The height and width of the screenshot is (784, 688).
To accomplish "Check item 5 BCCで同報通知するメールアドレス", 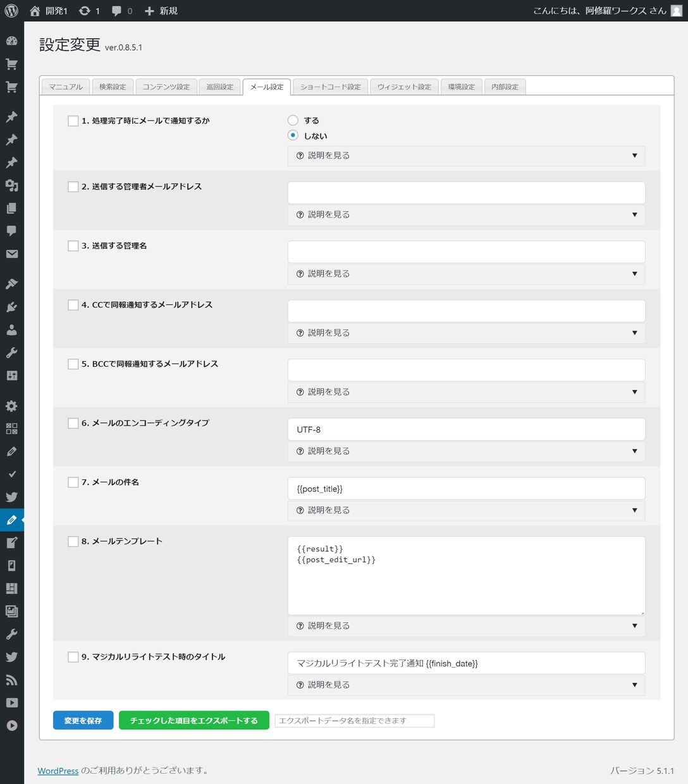I will (73, 364).
